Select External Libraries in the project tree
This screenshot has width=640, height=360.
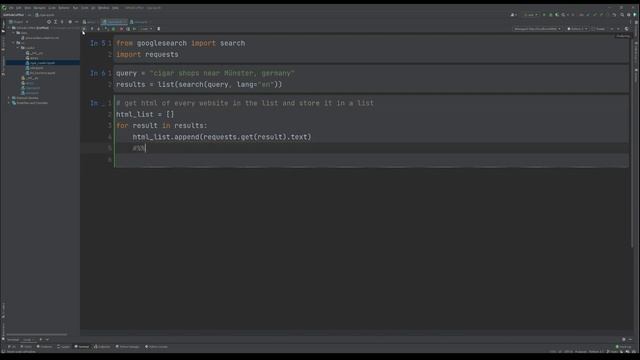click(27, 98)
